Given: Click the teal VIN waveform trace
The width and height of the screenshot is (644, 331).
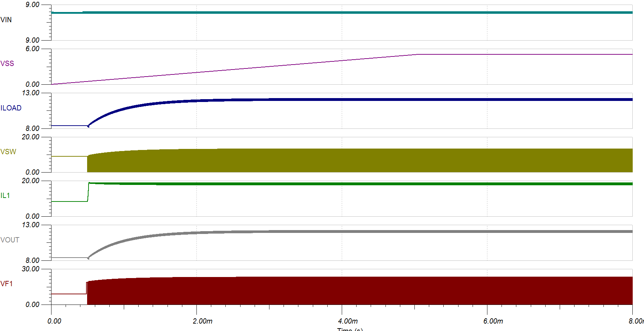Looking at the screenshot, I should 342,12.
